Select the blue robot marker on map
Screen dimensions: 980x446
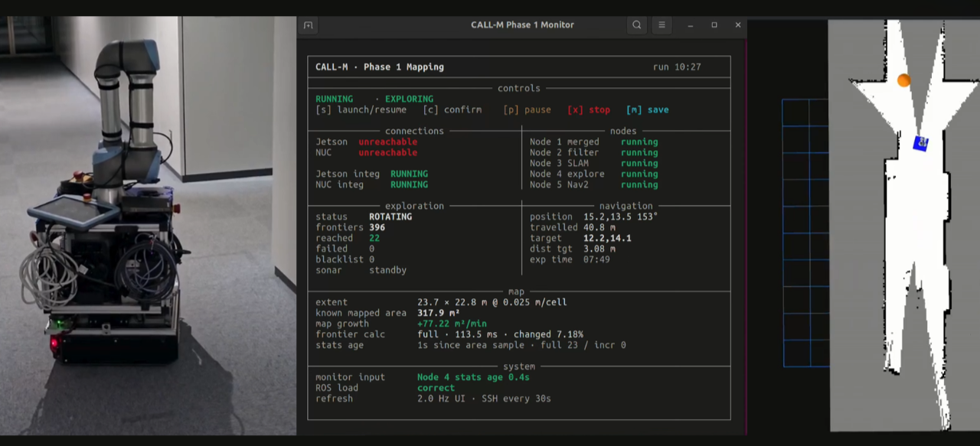(921, 143)
